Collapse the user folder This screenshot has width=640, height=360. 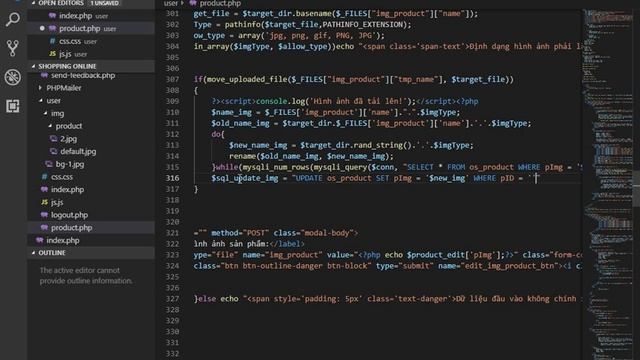click(40, 100)
